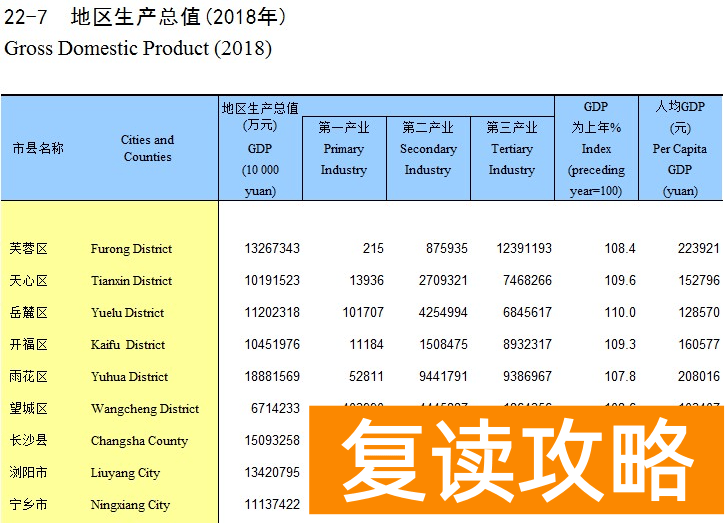Select the Wangcheng District row label

(x=145, y=408)
